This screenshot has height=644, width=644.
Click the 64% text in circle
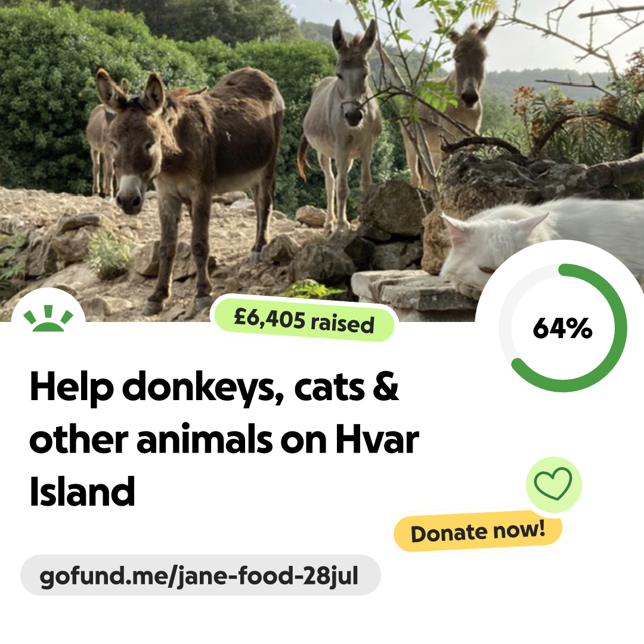[x=563, y=328]
